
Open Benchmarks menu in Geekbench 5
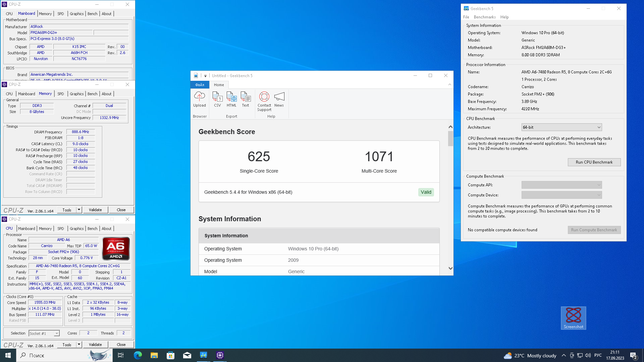(485, 17)
